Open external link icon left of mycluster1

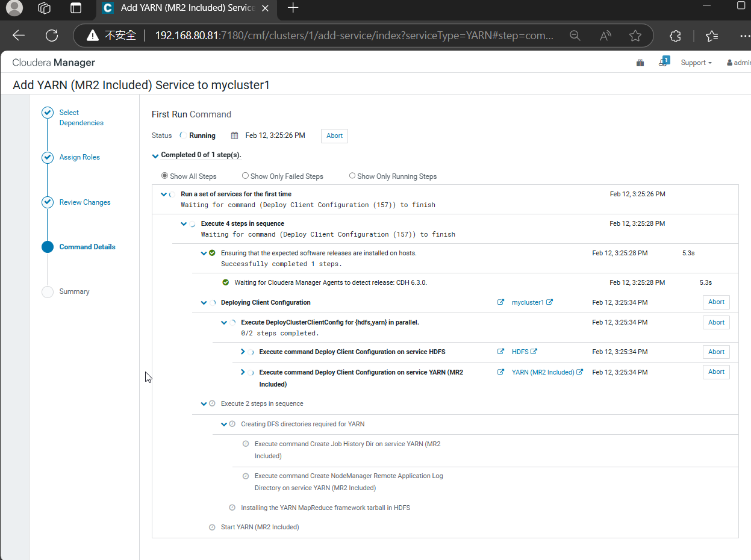tap(500, 302)
